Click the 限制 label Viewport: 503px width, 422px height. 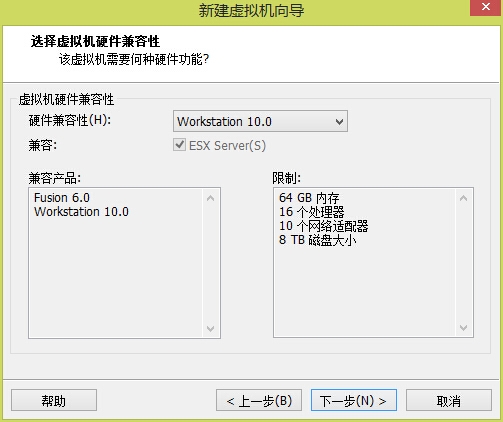click(286, 178)
